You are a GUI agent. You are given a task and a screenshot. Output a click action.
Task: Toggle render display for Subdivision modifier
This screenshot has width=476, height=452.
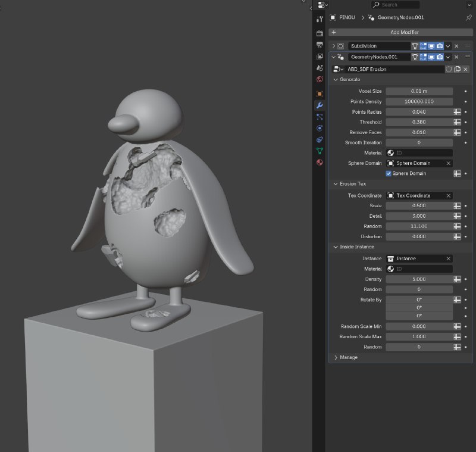pos(440,46)
